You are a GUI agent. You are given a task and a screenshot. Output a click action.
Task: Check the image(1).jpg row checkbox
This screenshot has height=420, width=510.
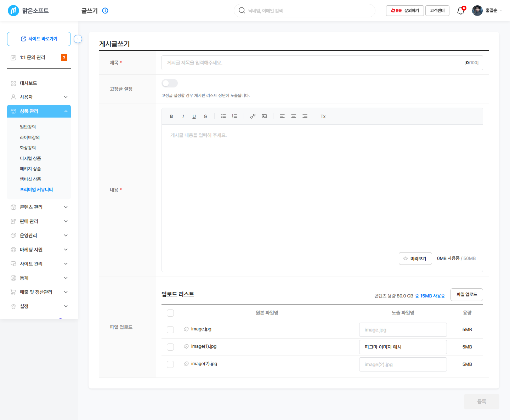pos(170,347)
